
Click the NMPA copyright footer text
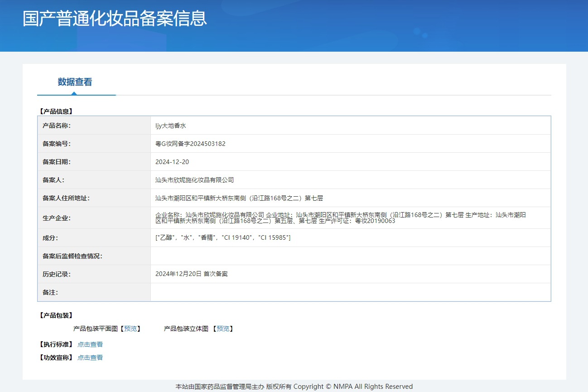294,387
